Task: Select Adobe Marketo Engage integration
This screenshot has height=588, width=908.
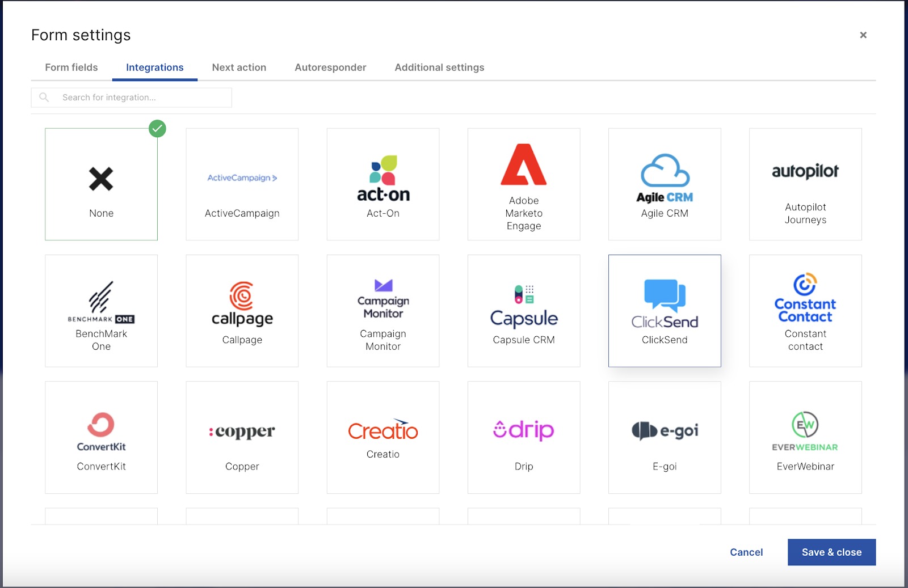Action: click(523, 184)
